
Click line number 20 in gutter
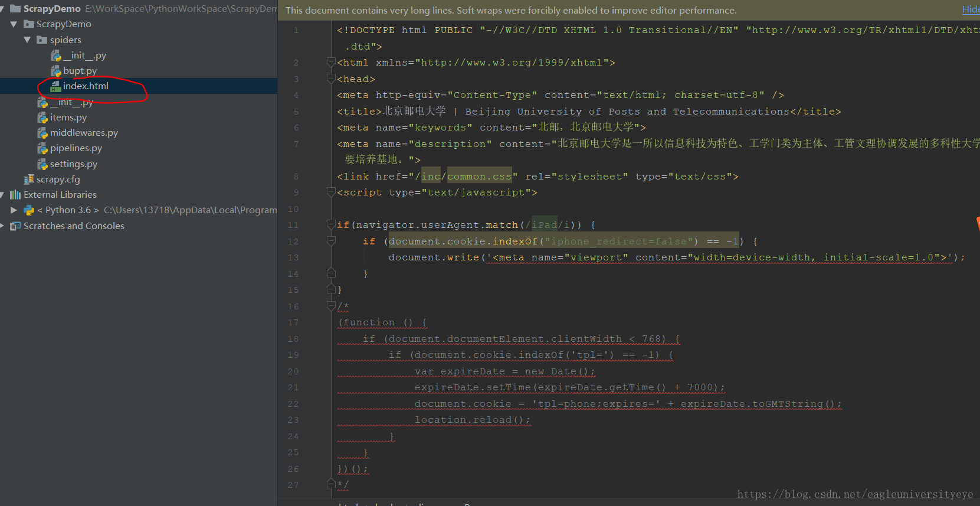point(293,371)
